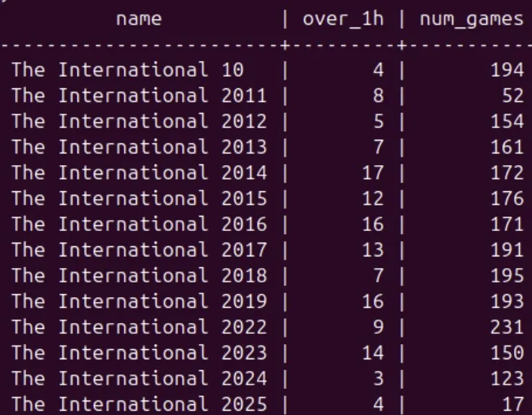Select 'The International 2011' row name
This screenshot has width=532, height=415.
click(139, 96)
